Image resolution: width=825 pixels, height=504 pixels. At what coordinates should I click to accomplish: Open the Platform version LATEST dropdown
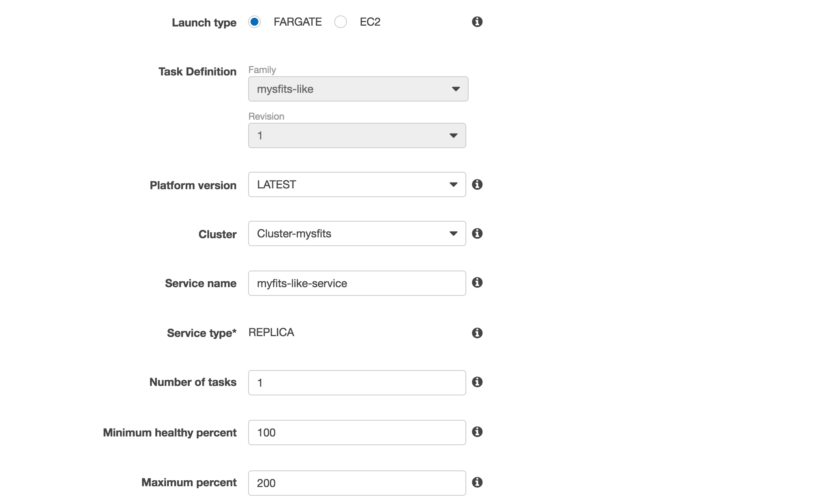357,184
